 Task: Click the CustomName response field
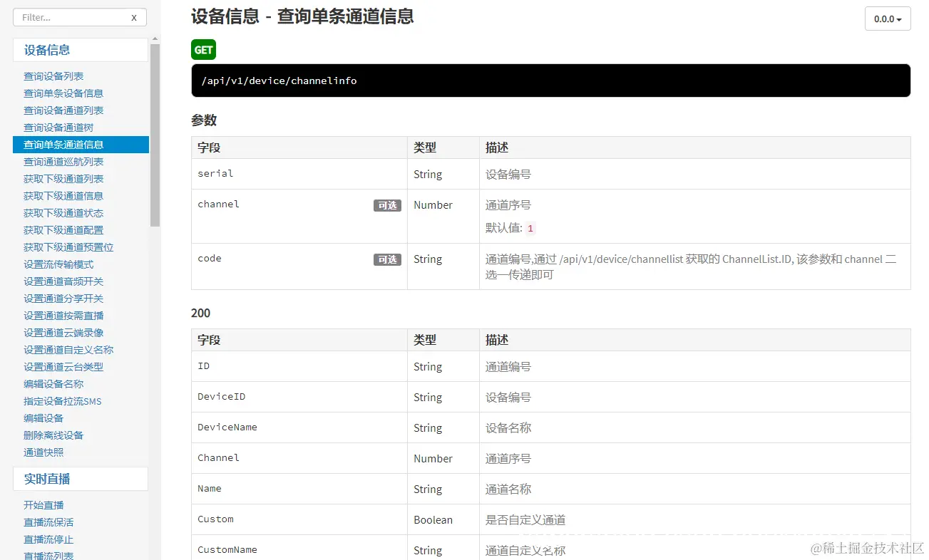tap(227, 549)
